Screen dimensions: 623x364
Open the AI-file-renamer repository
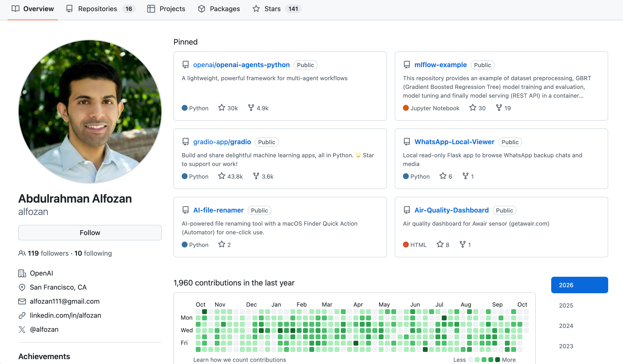point(219,210)
